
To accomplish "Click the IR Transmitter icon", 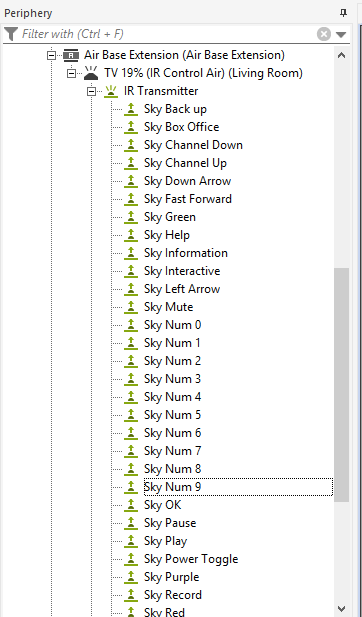I will pos(111,91).
